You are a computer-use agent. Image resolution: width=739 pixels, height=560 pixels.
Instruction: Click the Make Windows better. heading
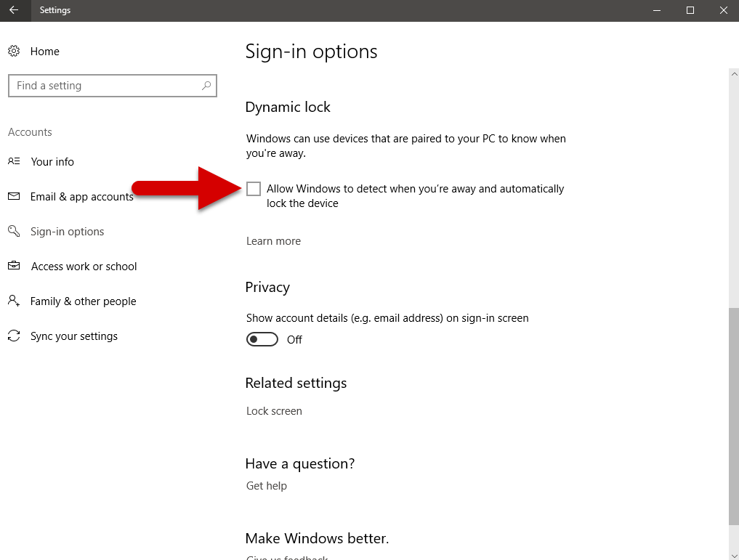[x=318, y=538]
